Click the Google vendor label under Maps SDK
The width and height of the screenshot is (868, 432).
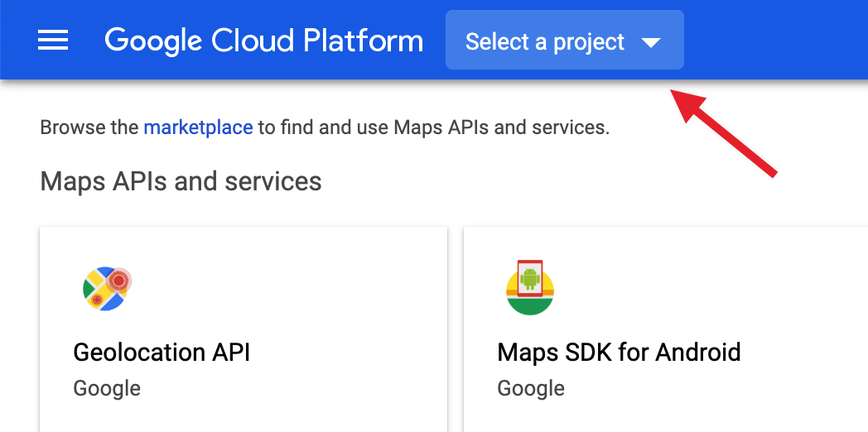point(531,388)
